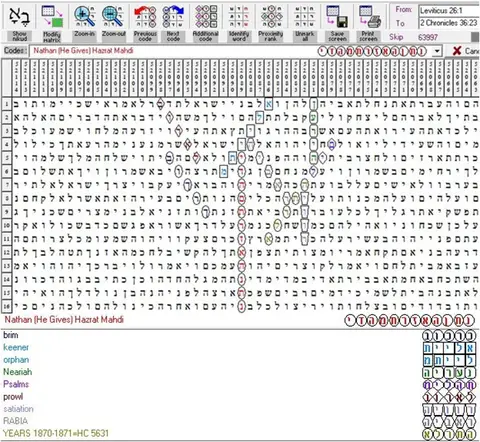This screenshot has width=480, height=442.
Task: Select the 'Neariah' term in list
Action: click(18, 372)
